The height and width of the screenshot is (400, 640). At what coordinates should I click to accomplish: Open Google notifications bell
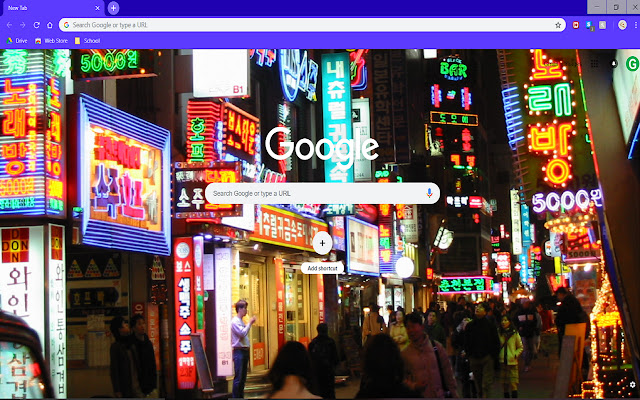point(613,64)
